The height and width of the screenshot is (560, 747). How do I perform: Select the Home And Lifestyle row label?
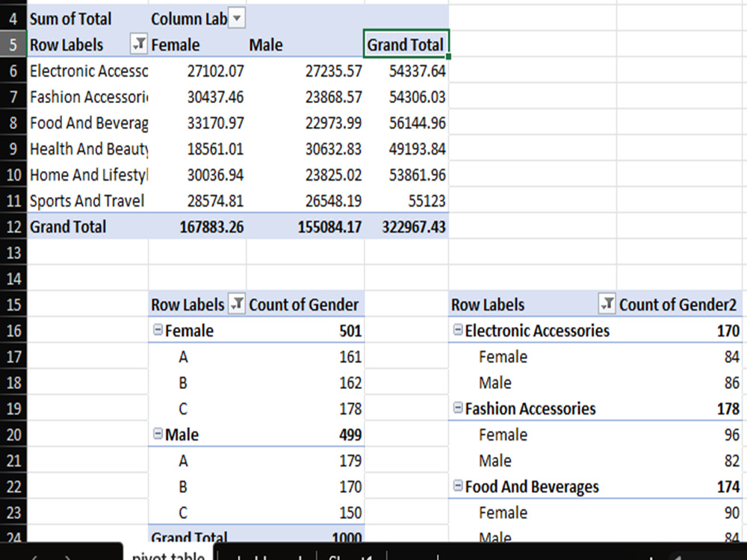[88, 175]
